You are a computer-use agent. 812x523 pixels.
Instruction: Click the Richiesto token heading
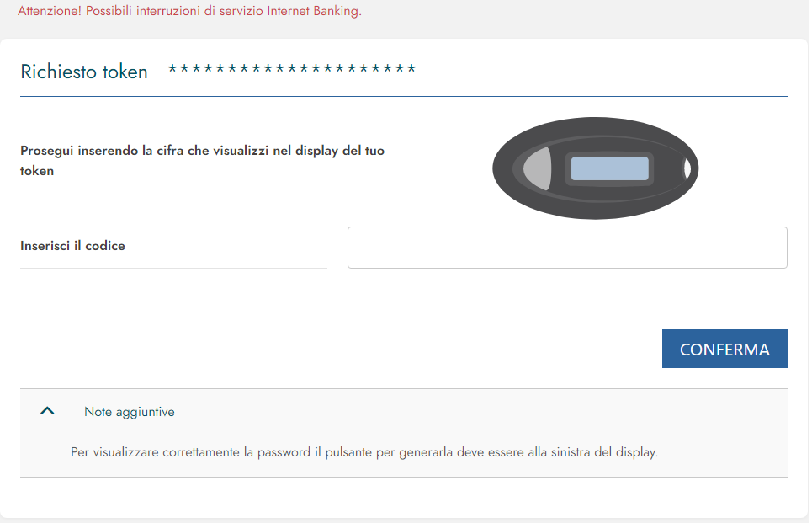click(x=84, y=72)
